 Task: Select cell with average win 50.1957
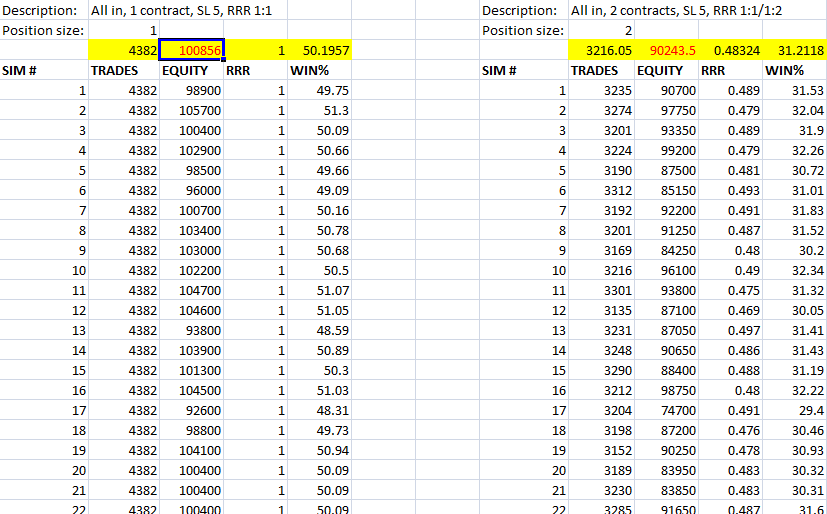(320, 50)
